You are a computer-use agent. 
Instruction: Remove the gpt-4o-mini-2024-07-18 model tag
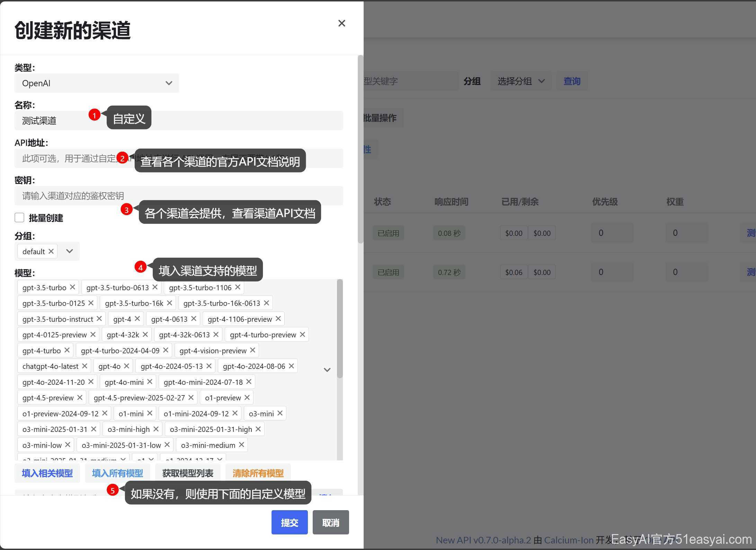249,382
